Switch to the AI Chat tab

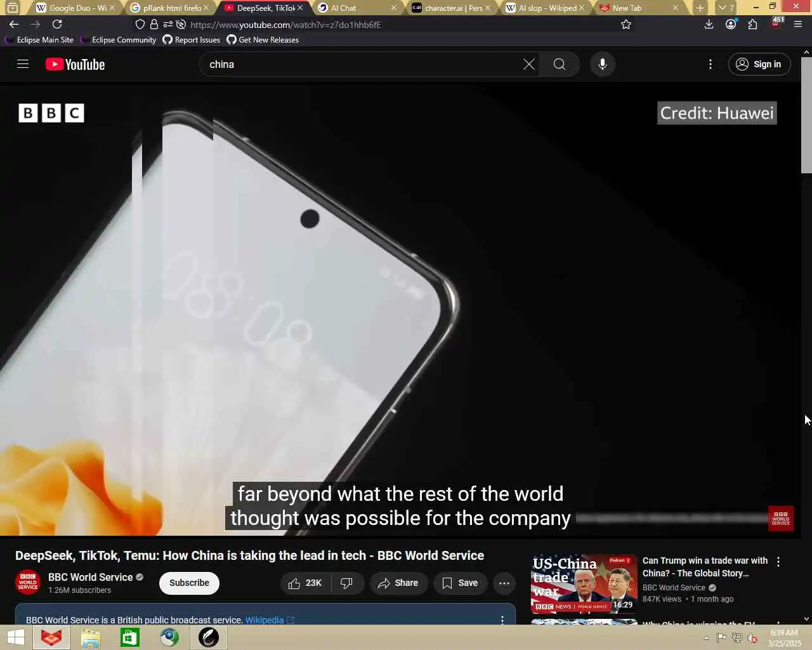tap(355, 8)
